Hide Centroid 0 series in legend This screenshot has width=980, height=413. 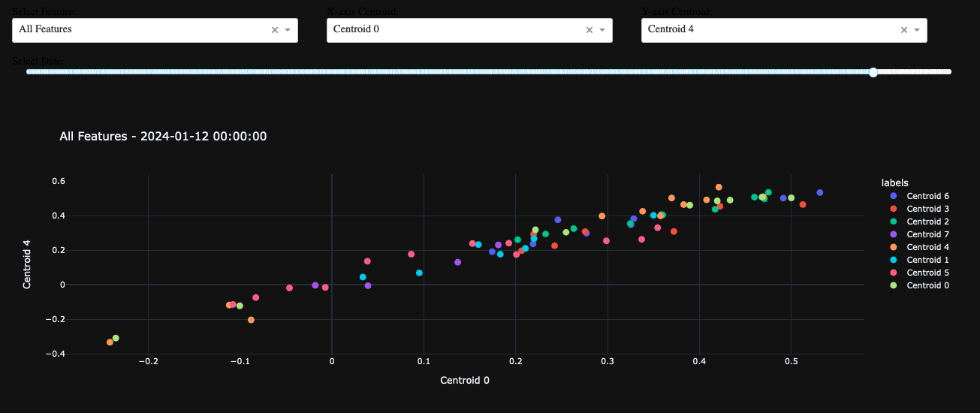point(927,285)
